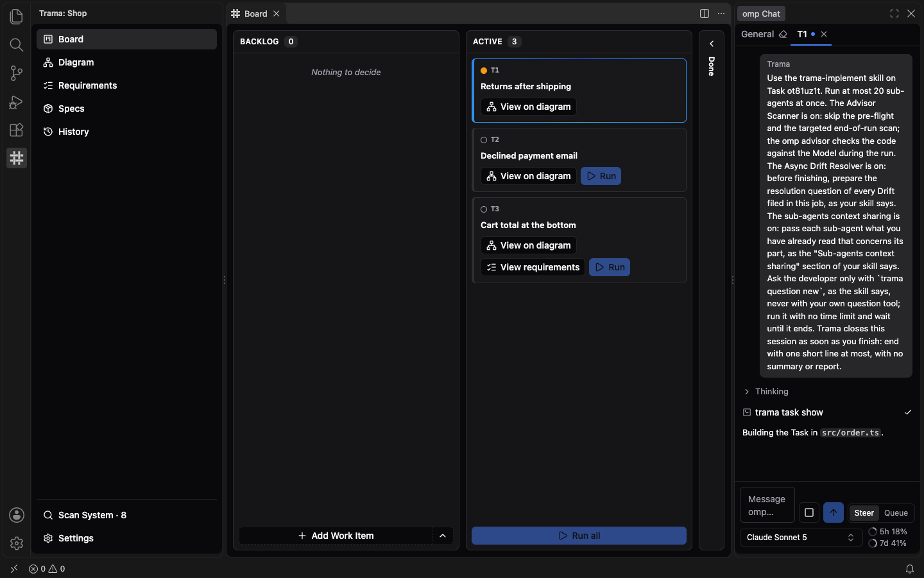
Task: Open the Source Control icon
Action: pos(17,73)
